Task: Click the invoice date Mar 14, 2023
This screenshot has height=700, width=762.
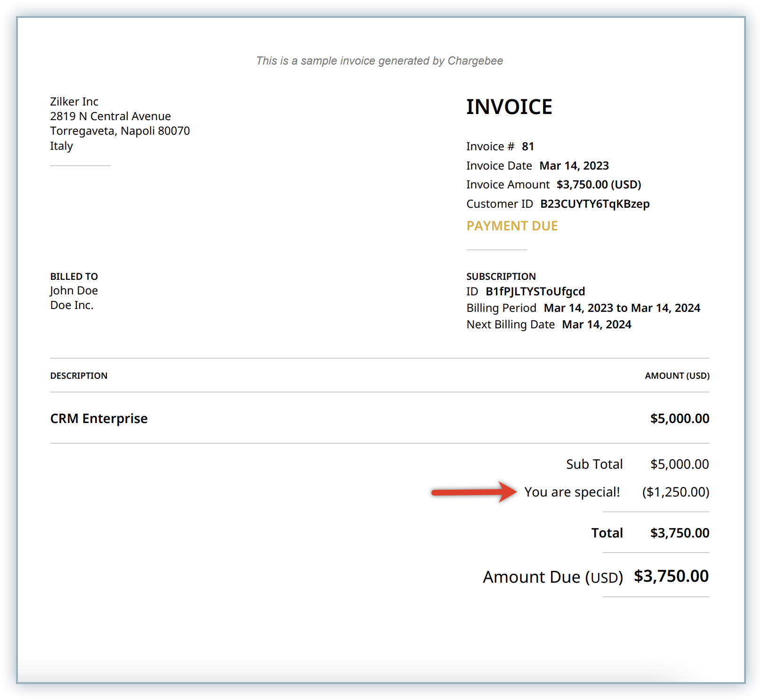Action: tap(574, 166)
